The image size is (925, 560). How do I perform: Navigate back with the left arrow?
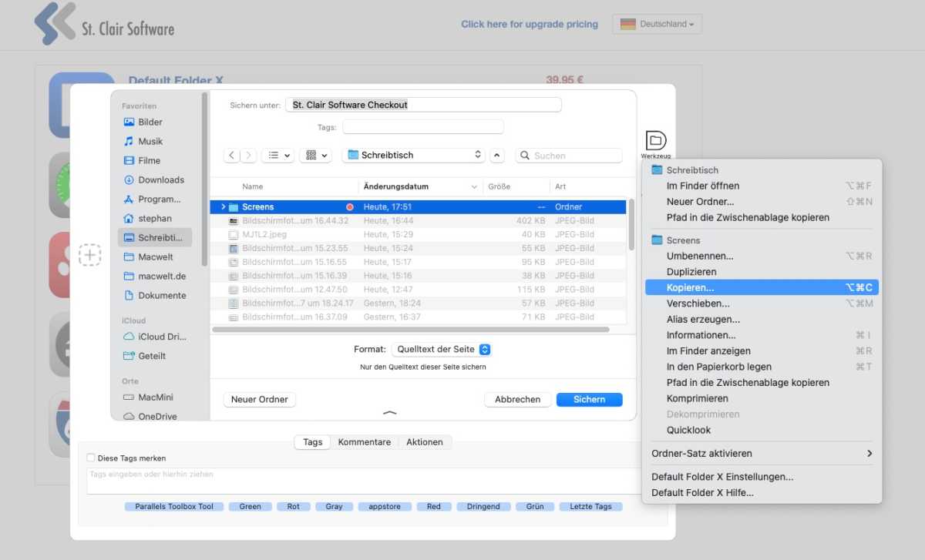coord(232,155)
